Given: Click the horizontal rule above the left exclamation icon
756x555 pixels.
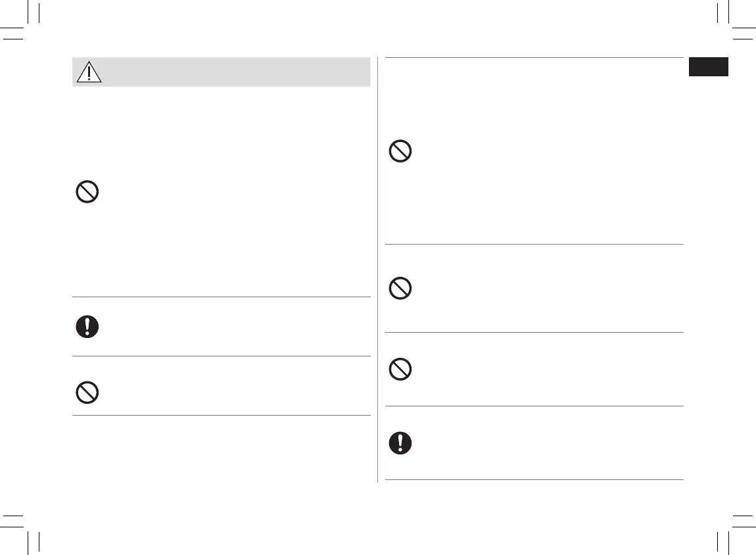Looking at the screenshot, I should pos(221,297).
